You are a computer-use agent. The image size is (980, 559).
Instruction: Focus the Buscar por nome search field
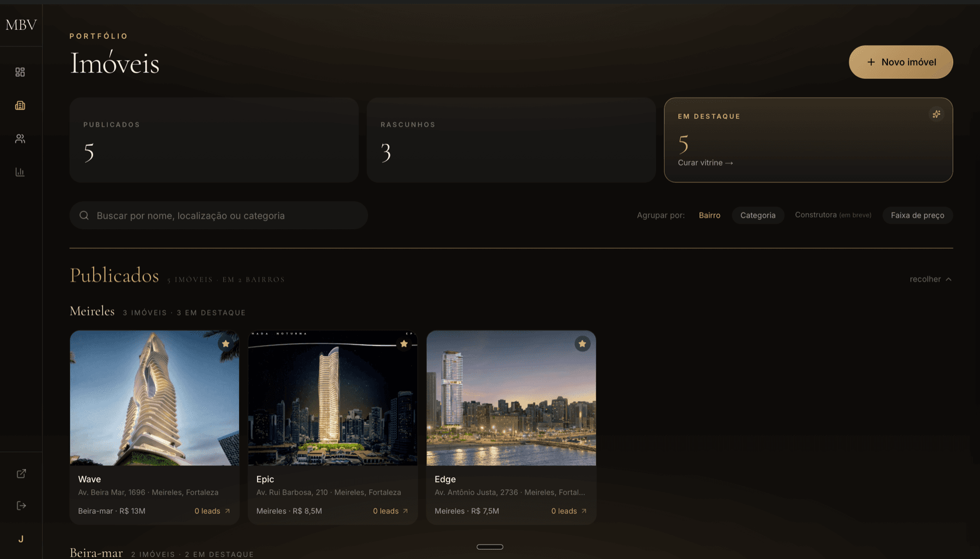219,216
